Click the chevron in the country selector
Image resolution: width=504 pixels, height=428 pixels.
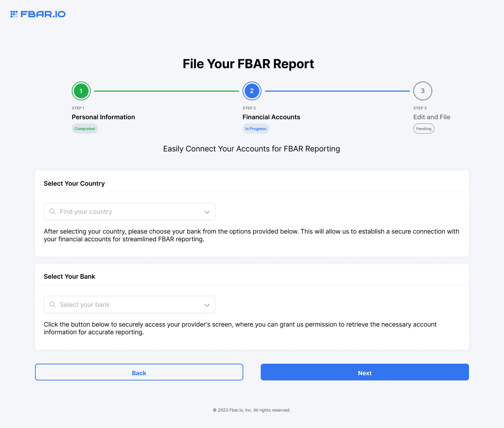[206, 212]
